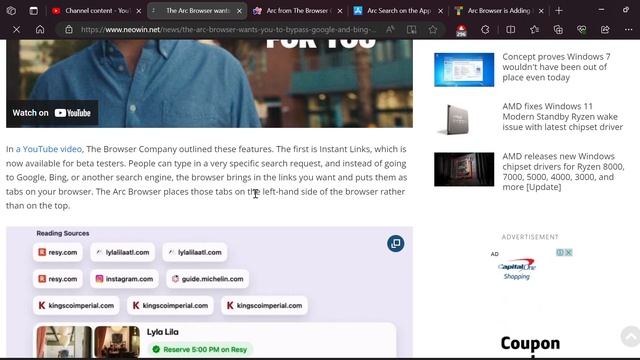
Task: Open Browser essentials heart icon
Action: point(582,29)
